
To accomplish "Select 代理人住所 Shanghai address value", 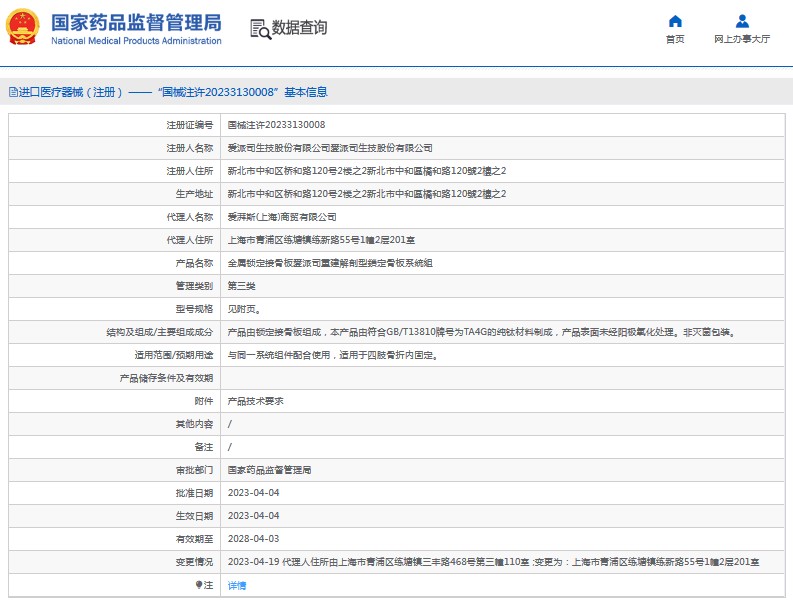I will [321, 240].
